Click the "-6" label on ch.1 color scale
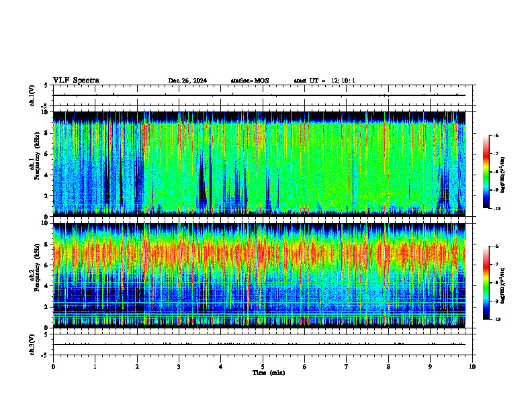The width and height of the screenshot is (532, 411). pos(496,135)
